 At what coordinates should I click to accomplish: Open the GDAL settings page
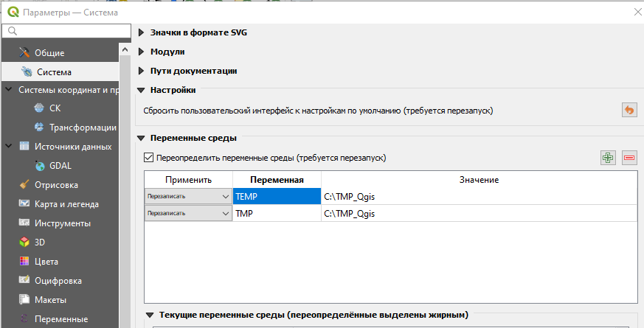point(60,166)
